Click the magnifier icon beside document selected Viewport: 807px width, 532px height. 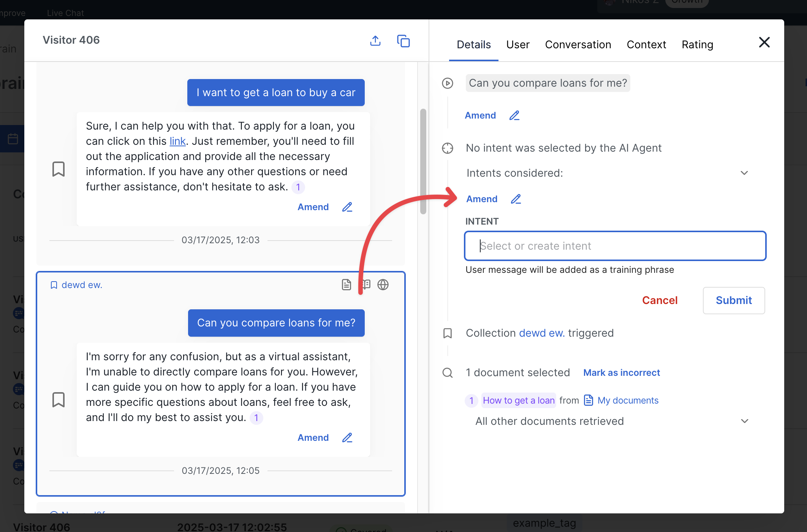coord(448,373)
